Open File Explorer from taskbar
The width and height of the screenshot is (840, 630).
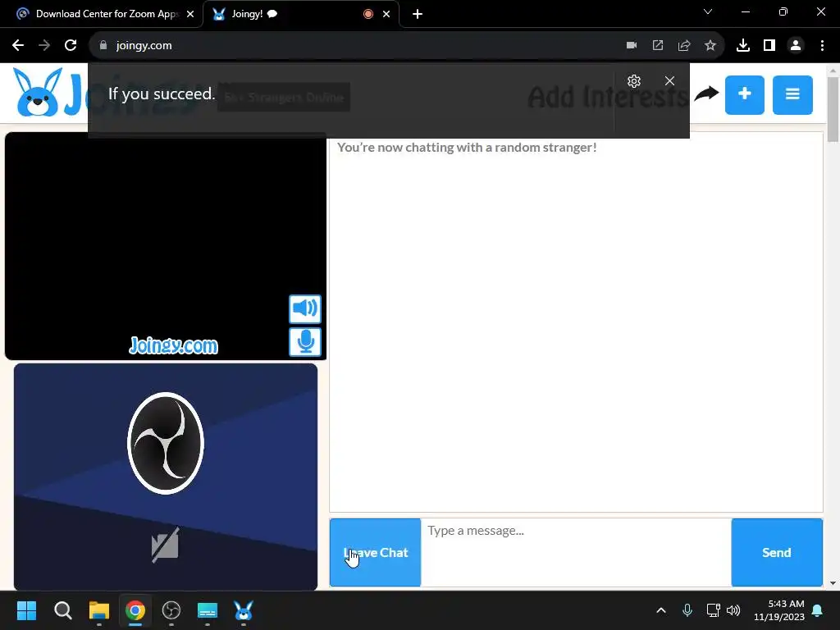[99, 610]
